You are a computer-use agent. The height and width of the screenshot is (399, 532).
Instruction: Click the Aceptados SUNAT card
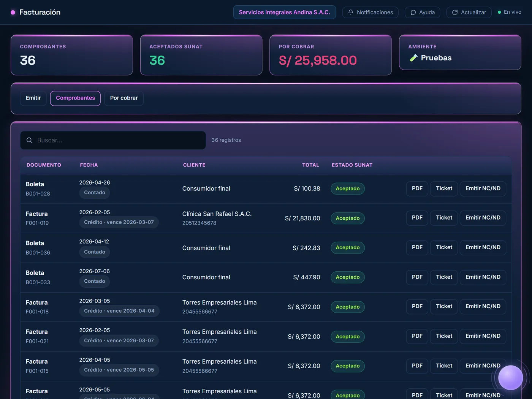pos(201,55)
